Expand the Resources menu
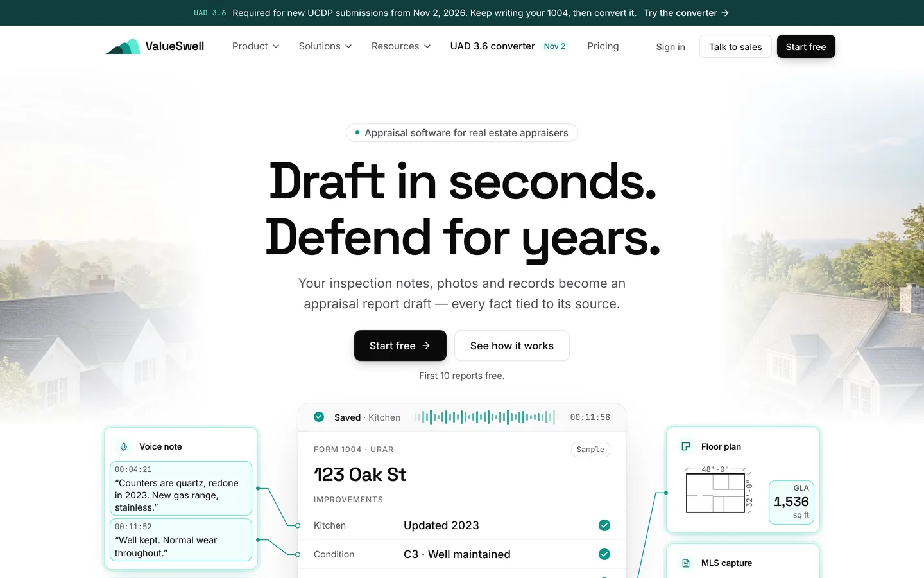 click(401, 46)
